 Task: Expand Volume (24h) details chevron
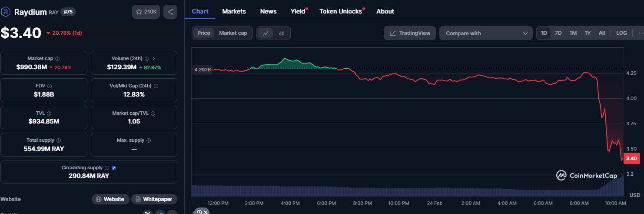pos(154,58)
